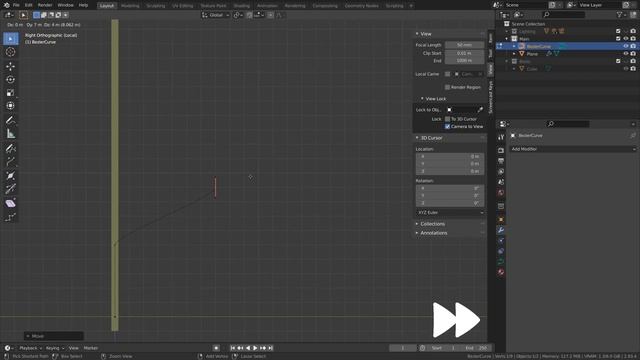Toggle Lighting collection exclude checkbox
This screenshot has height=360, width=640.
pyautogui.click(x=618, y=31)
